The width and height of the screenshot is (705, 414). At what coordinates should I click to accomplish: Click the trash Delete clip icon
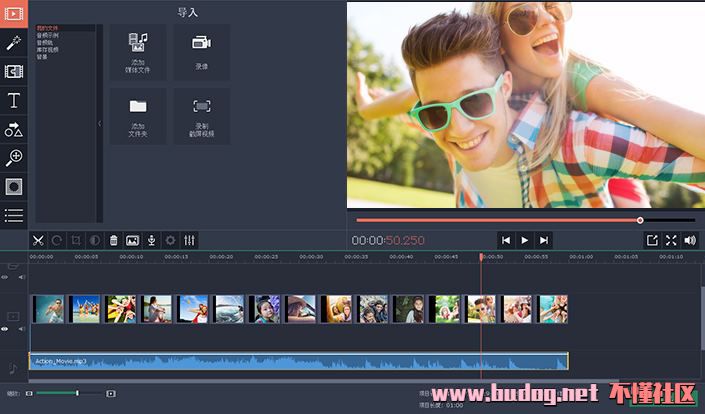[113, 240]
